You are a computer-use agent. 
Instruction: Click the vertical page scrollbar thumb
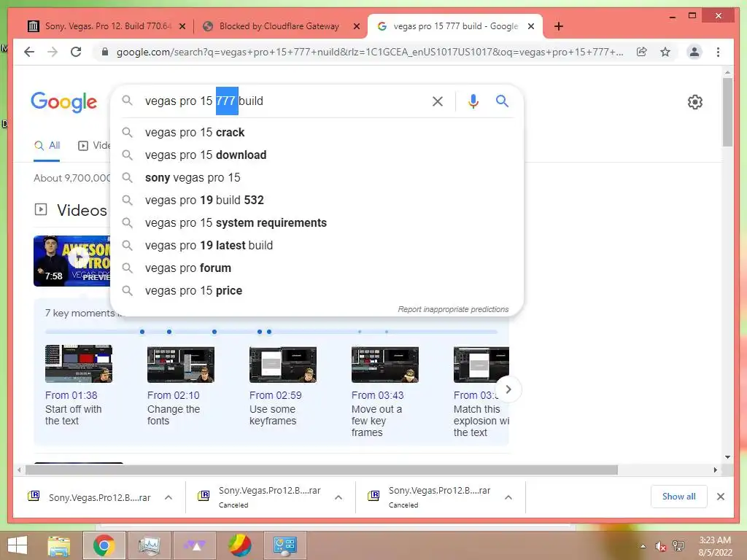(x=727, y=112)
